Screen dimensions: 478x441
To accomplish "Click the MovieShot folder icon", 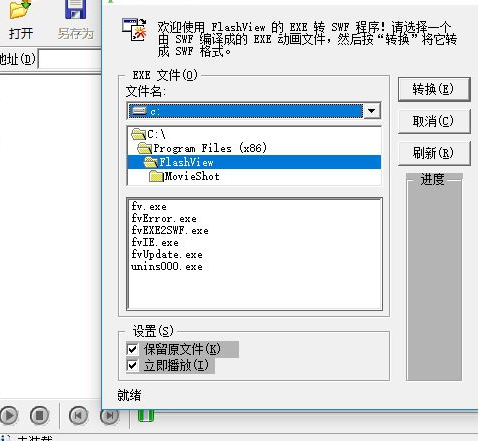I will (156, 176).
